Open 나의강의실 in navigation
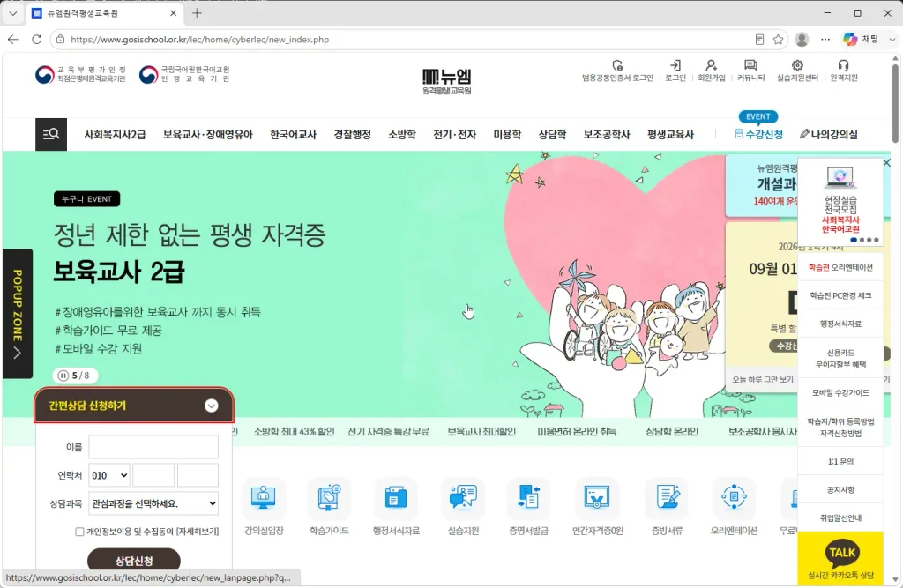This screenshot has height=588, width=903. pos(829,134)
